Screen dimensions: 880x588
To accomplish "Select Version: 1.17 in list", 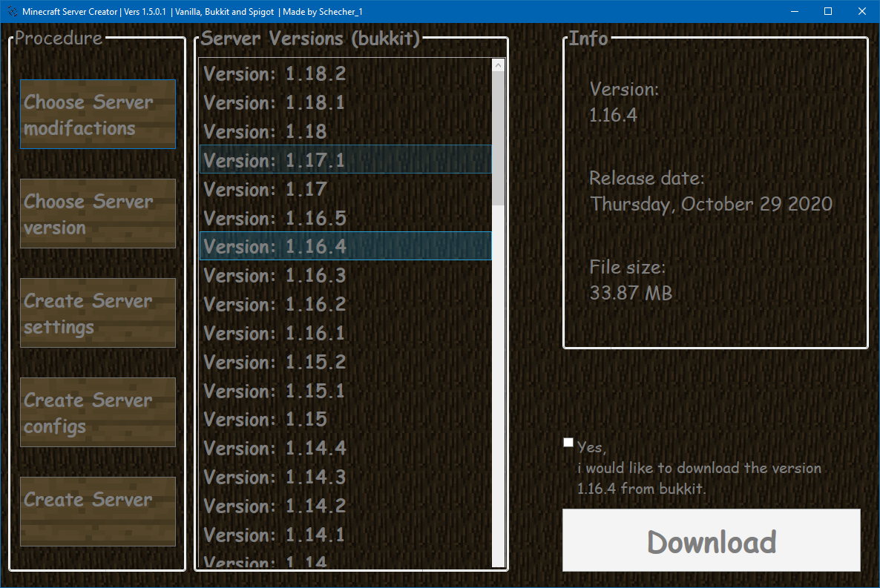I will (x=346, y=189).
